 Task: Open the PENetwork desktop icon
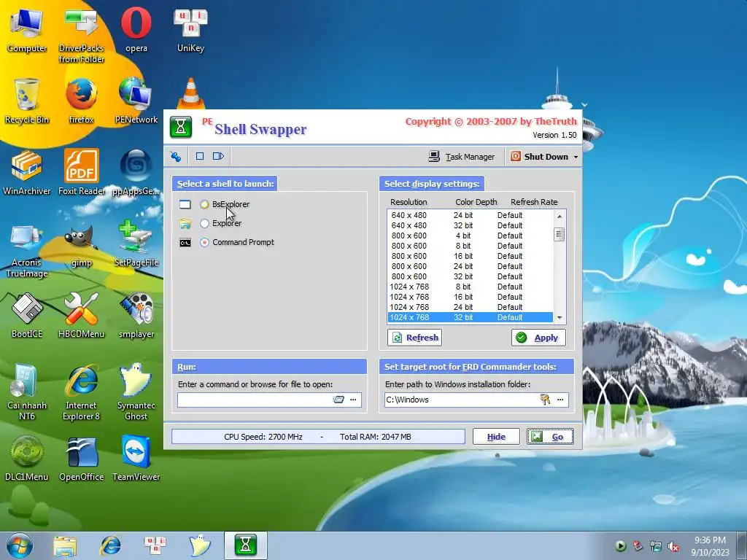[x=136, y=101]
